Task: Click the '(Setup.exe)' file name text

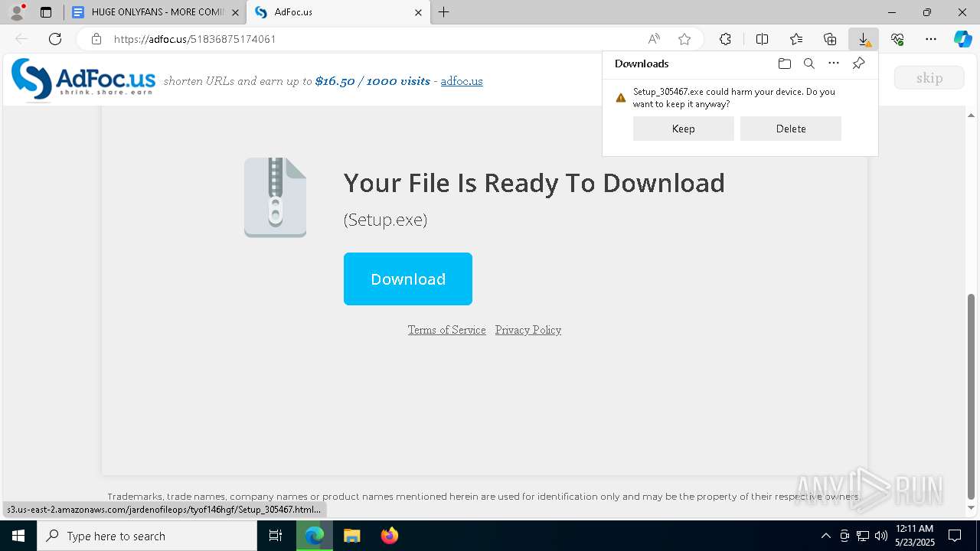Action: (385, 220)
